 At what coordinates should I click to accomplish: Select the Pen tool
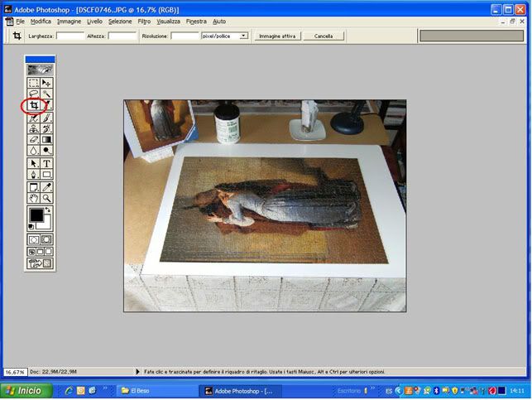[x=34, y=175]
